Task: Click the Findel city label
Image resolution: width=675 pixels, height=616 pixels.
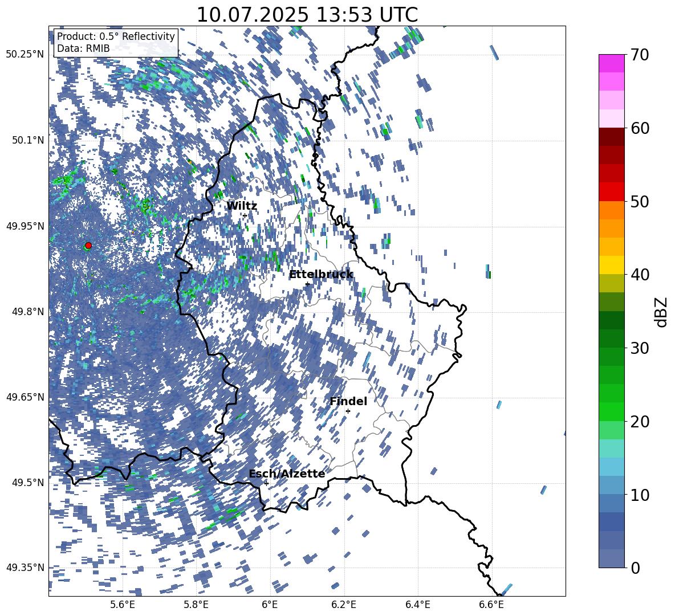Action: coord(348,401)
